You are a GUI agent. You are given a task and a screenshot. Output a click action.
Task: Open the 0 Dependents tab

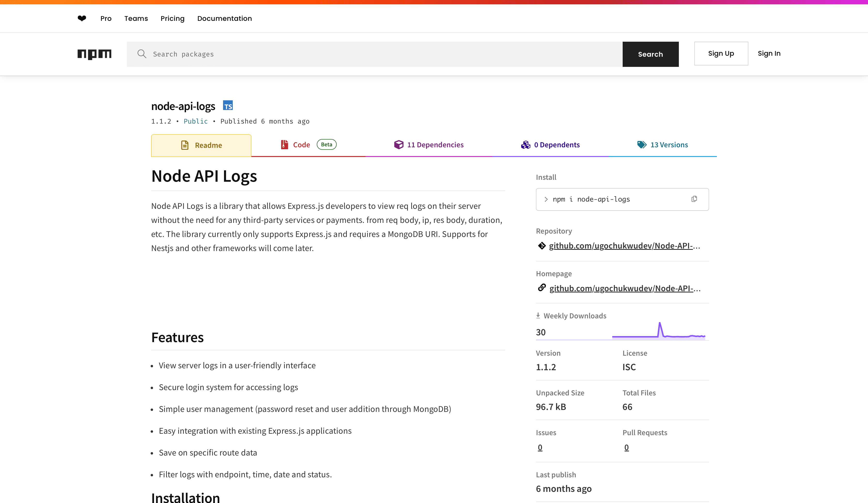[x=557, y=145]
